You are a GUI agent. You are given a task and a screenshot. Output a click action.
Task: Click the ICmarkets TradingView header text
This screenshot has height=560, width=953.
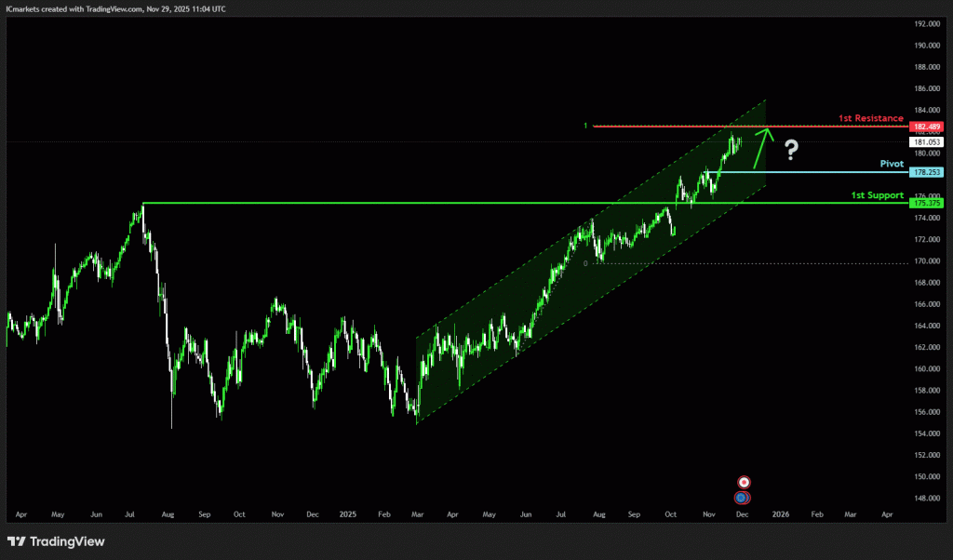coord(115,8)
